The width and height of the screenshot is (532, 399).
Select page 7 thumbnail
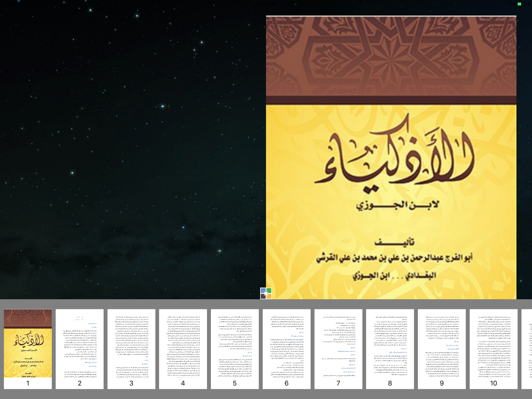tap(338, 349)
